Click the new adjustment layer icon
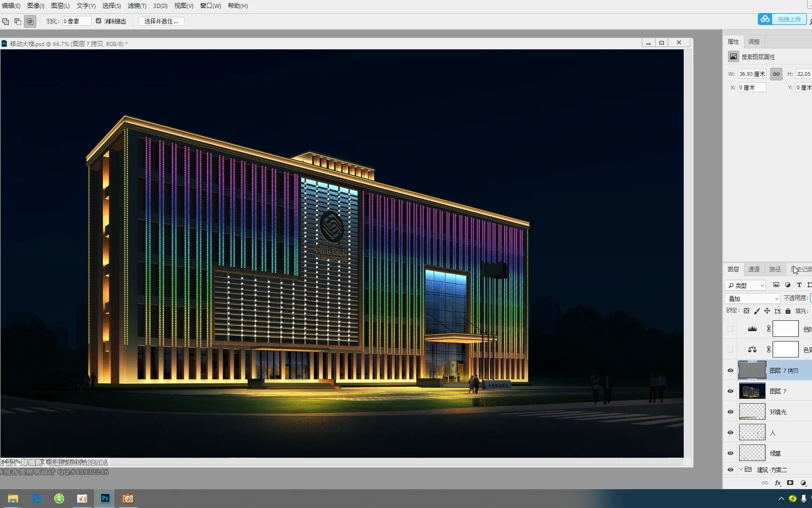The height and width of the screenshot is (508, 812). click(x=803, y=483)
